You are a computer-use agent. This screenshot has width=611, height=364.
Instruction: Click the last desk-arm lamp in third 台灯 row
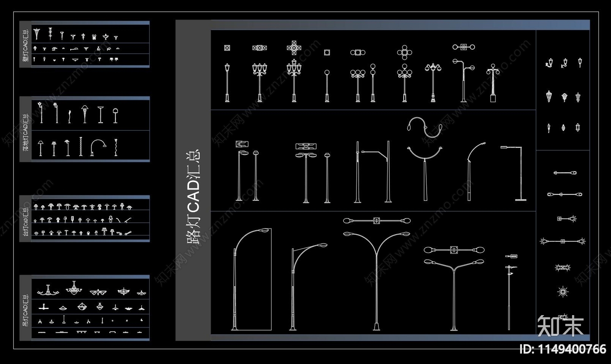(x=128, y=233)
